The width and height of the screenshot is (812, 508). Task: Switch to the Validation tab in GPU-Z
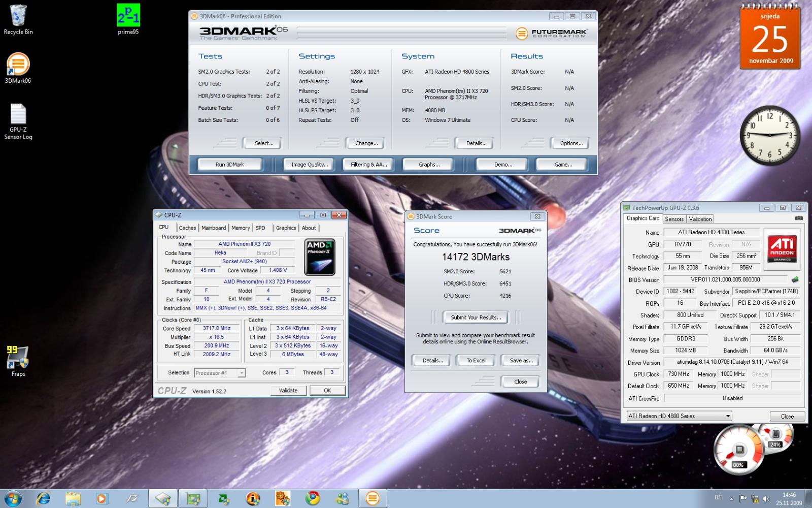point(700,219)
